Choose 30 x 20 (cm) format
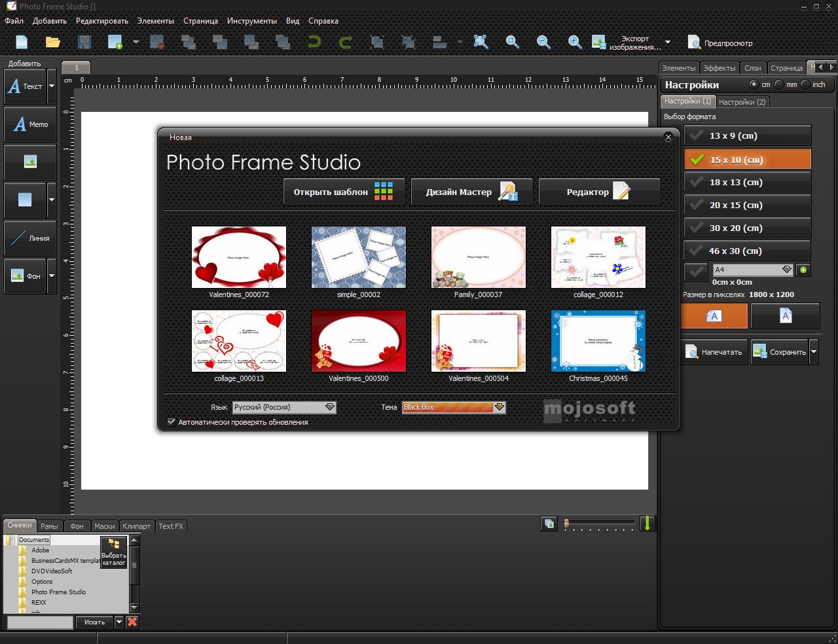Viewport: 838px width, 644px height. [747, 228]
